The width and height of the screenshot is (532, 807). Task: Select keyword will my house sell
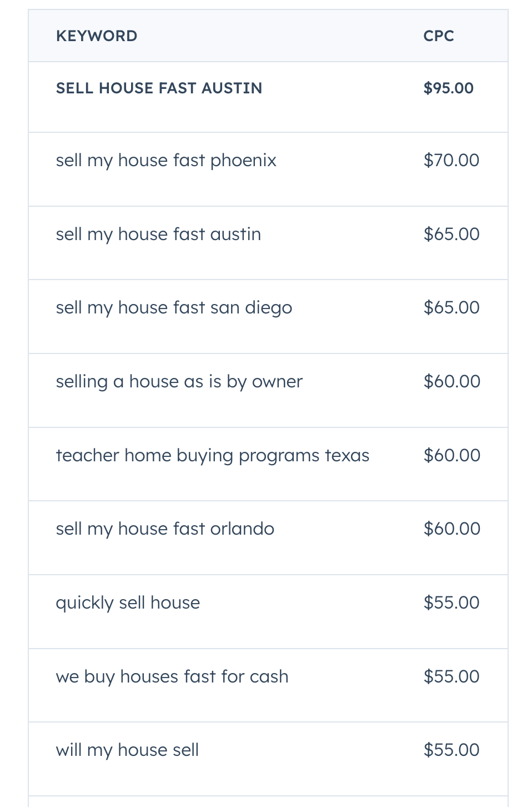(x=127, y=750)
